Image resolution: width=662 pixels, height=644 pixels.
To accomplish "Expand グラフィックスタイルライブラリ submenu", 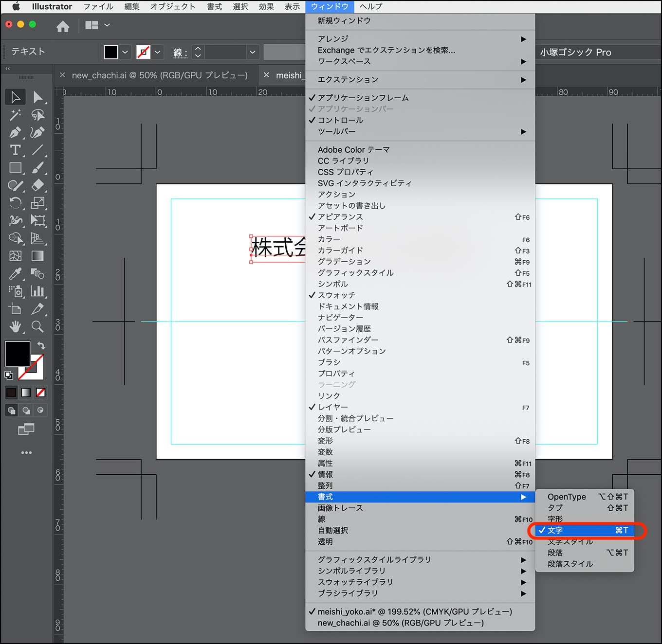I will pos(420,560).
